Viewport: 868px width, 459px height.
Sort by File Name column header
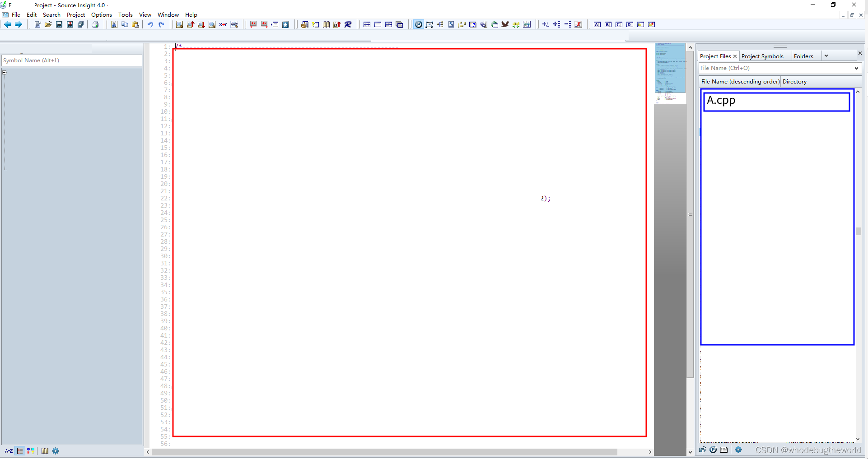pyautogui.click(x=740, y=81)
